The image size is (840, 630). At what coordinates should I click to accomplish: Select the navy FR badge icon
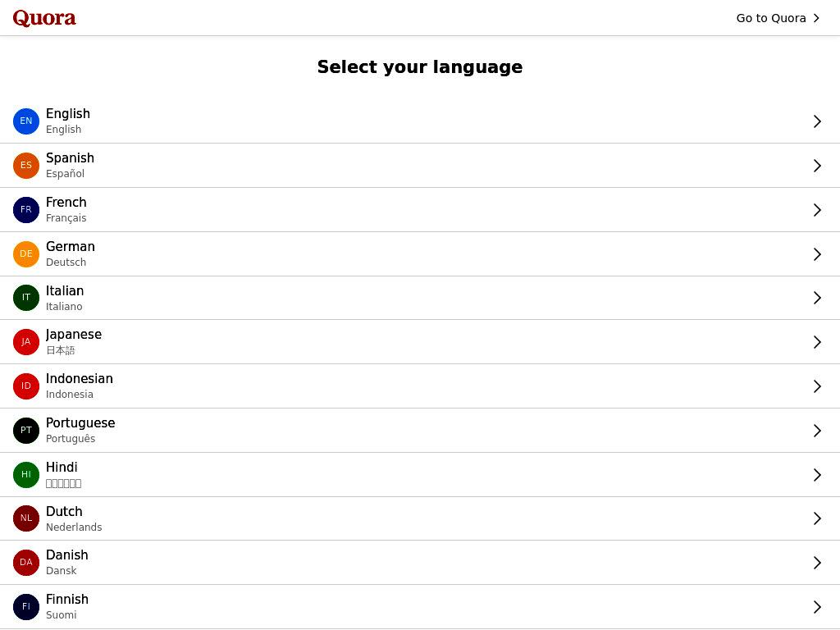pos(25,210)
